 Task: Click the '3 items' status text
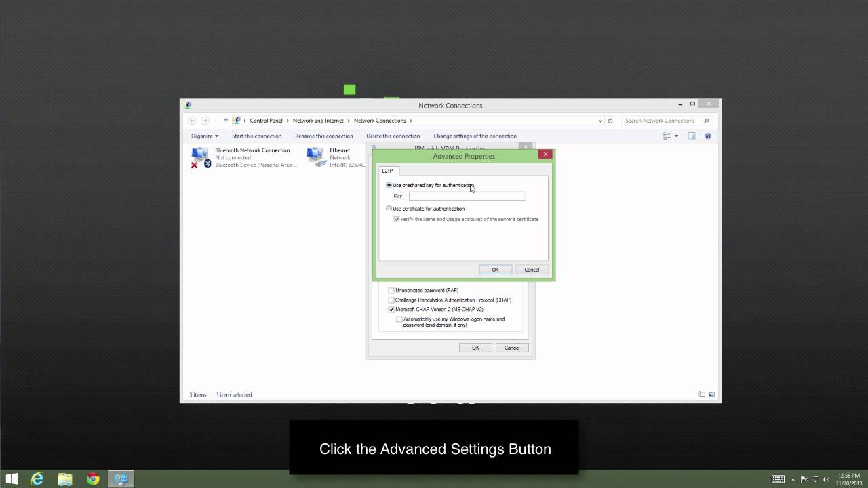point(198,394)
